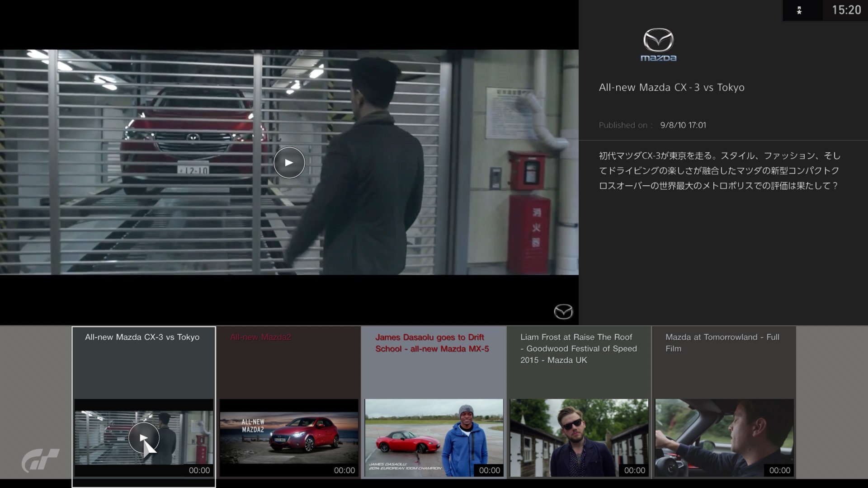Click the Gran Turismo logo icon
The width and height of the screenshot is (868, 488).
pos(40,460)
